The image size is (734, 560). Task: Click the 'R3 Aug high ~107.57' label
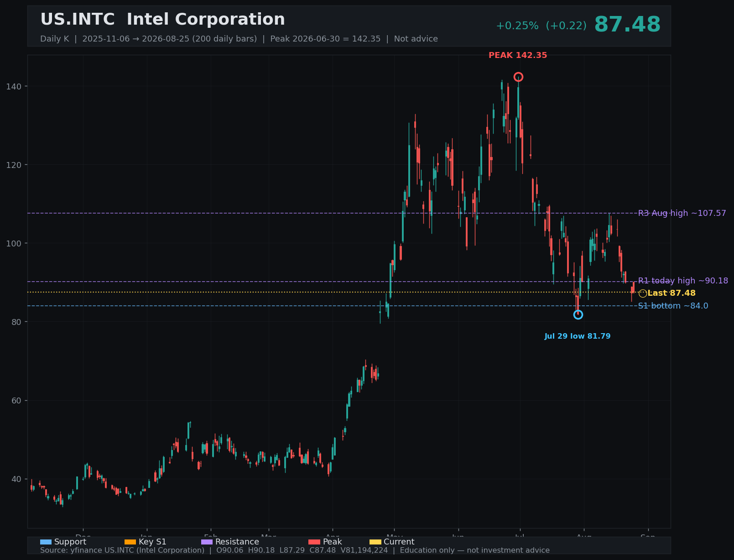pyautogui.click(x=682, y=213)
